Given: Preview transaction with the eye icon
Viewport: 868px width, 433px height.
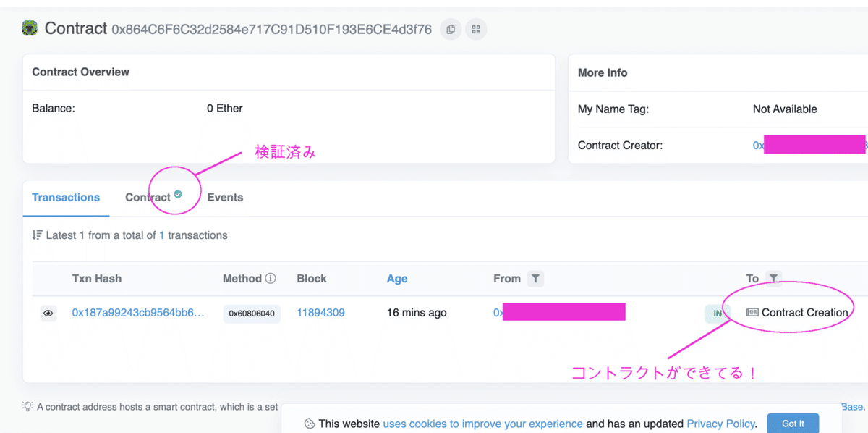Looking at the screenshot, I should (48, 314).
